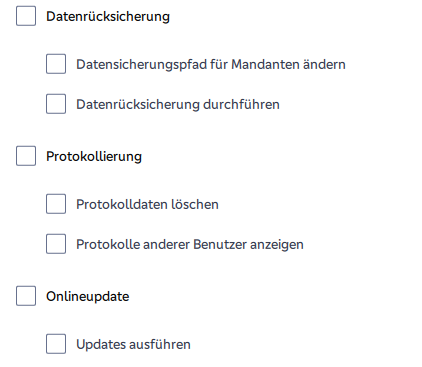The image size is (422, 367).
Task: Check the box beside Datenrücksicherung durchführen
Action: pos(56,104)
